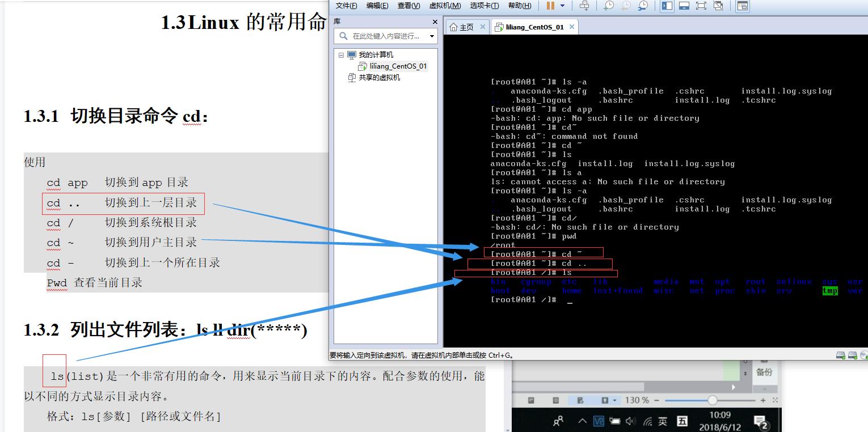The image size is (868, 432).
Task: Open the 文件(F) menu
Action: click(346, 6)
